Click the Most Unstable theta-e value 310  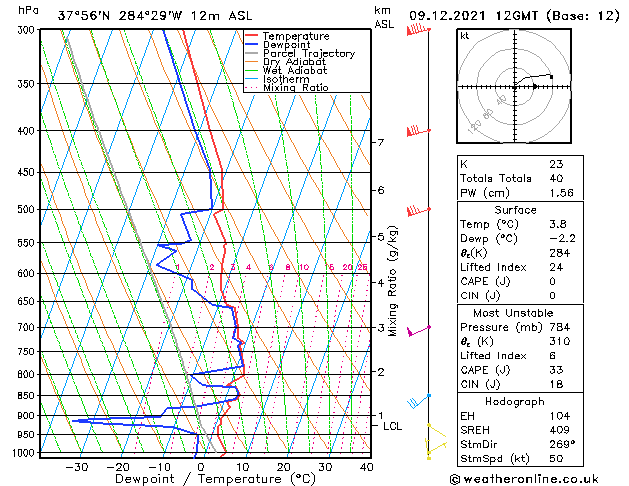pos(560,341)
